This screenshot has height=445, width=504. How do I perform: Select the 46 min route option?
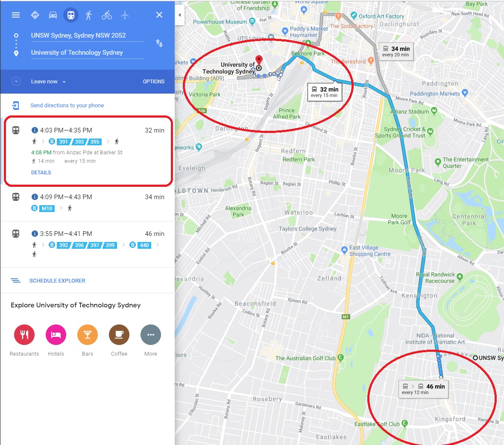88,244
